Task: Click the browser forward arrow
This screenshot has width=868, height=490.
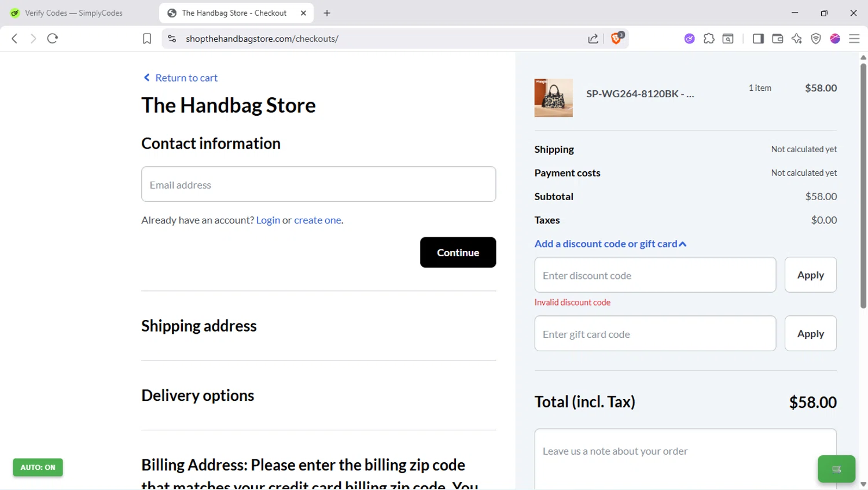Action: 33,39
